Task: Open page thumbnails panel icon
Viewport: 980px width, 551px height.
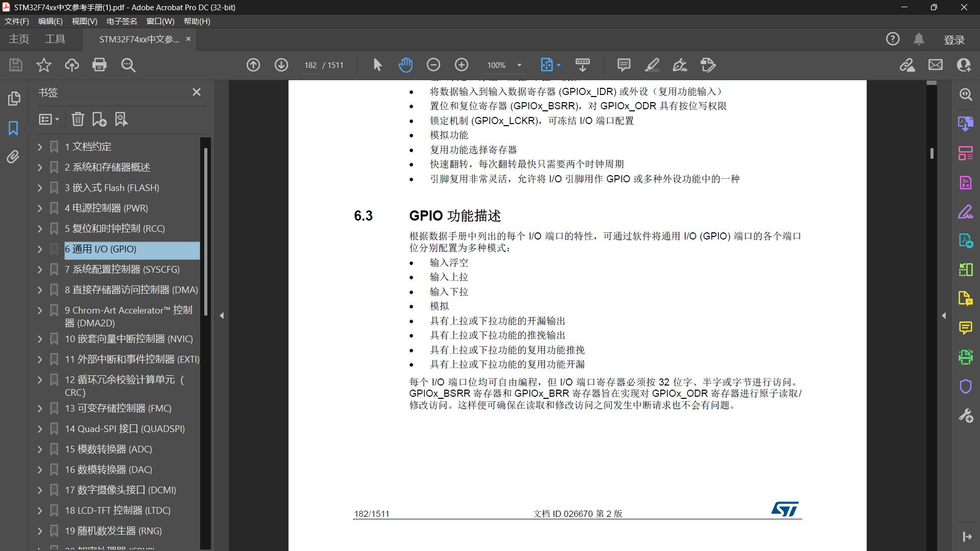Action: click(14, 98)
